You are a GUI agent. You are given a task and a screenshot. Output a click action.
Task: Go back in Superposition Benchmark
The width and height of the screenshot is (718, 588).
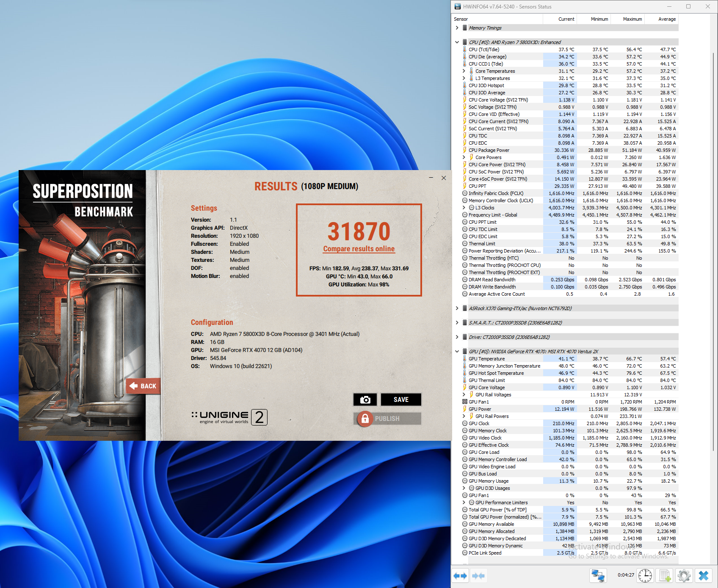tap(143, 386)
